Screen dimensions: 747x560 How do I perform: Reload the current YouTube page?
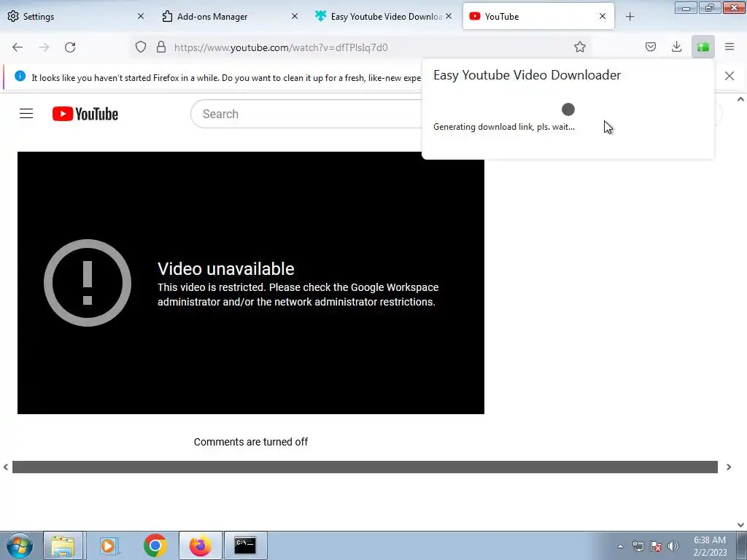(x=70, y=47)
